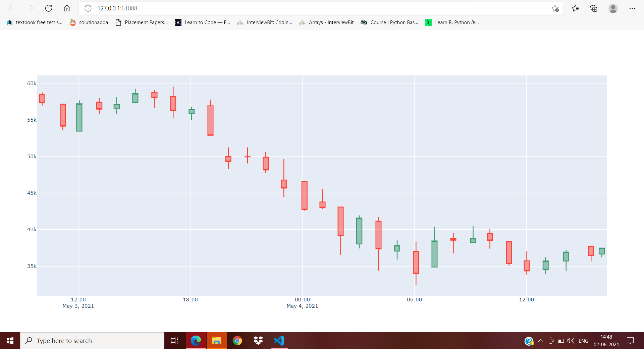Click the favorites star to bookmark this page
The height and width of the screenshot is (349, 644).
tap(555, 8)
